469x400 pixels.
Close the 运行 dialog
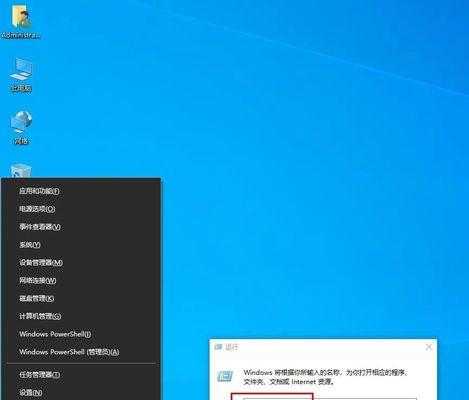click(x=429, y=347)
